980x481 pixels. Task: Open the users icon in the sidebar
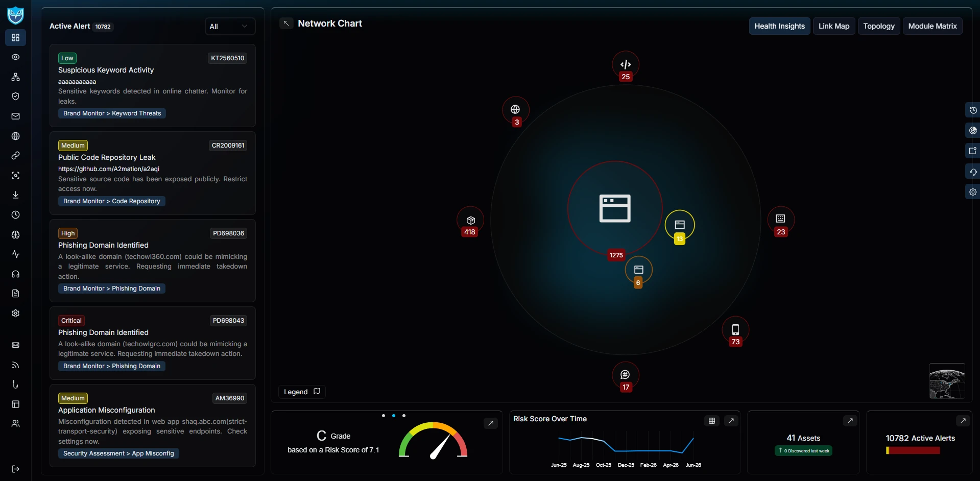[x=15, y=423]
